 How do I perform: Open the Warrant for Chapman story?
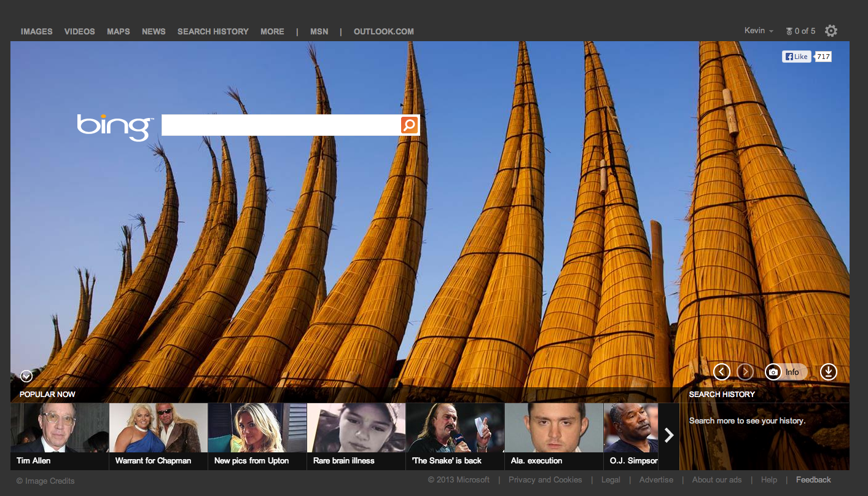tap(158, 436)
